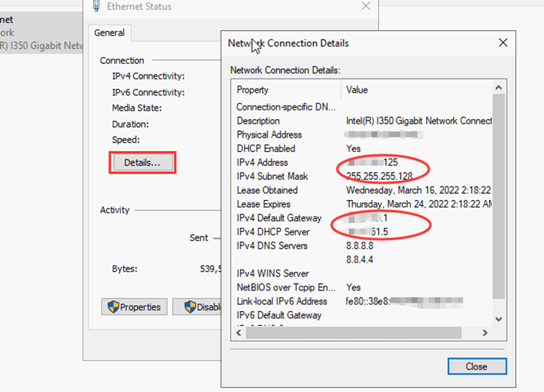Click the up arrow of the details scrollbar
This screenshot has height=392, width=544.
click(499, 86)
